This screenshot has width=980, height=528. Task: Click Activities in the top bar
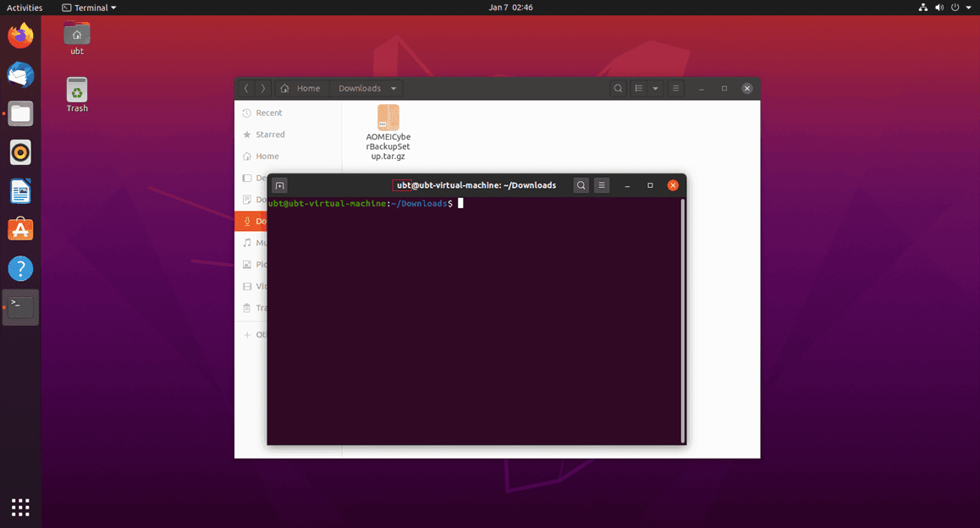pos(25,8)
